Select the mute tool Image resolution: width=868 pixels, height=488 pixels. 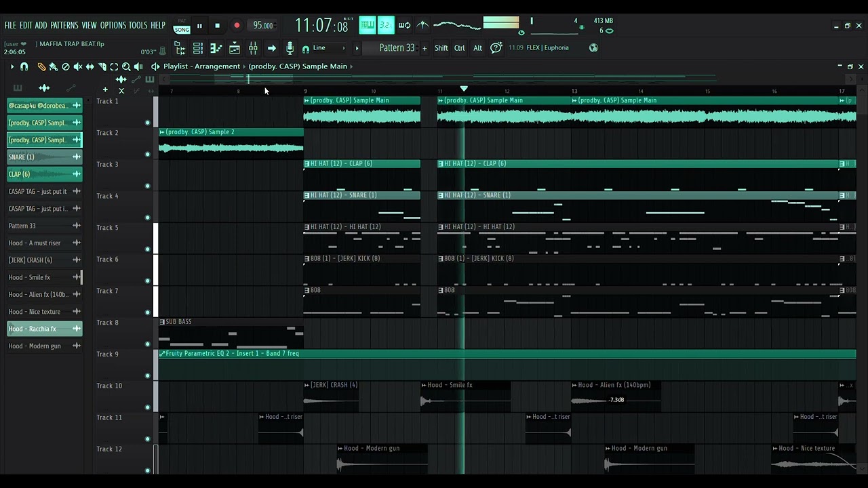77,66
